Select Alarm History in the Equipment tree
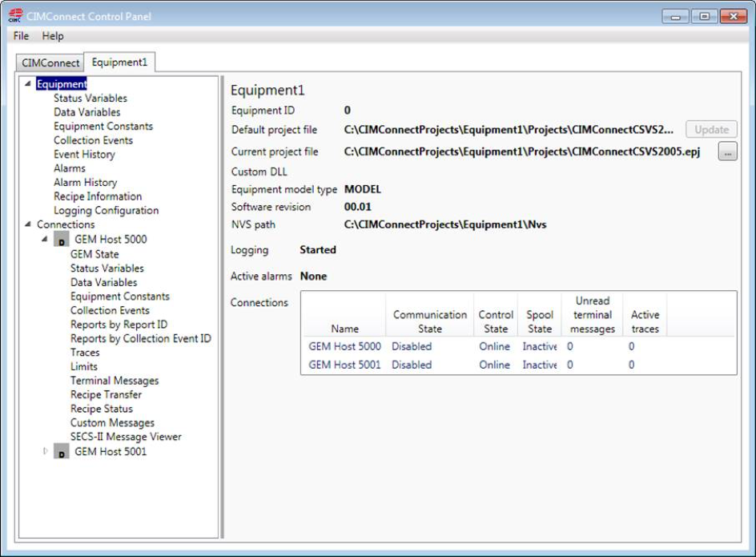The height and width of the screenshot is (557, 756). coord(85,183)
